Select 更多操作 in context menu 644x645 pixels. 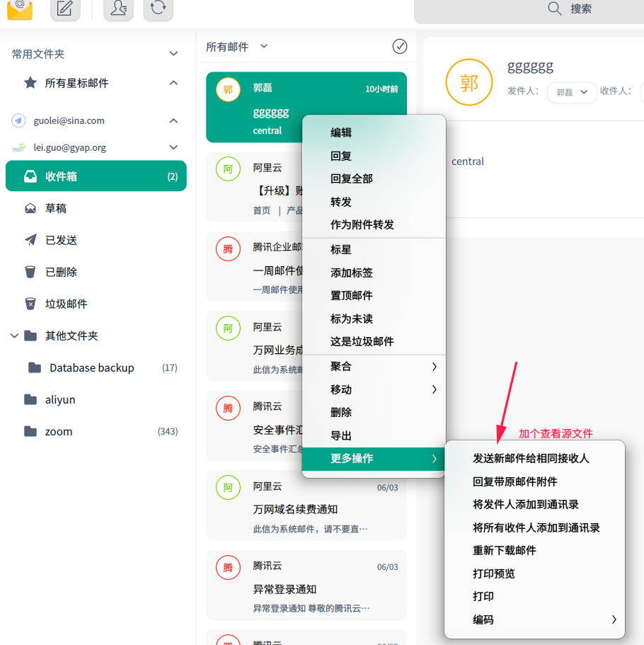pyautogui.click(x=374, y=459)
